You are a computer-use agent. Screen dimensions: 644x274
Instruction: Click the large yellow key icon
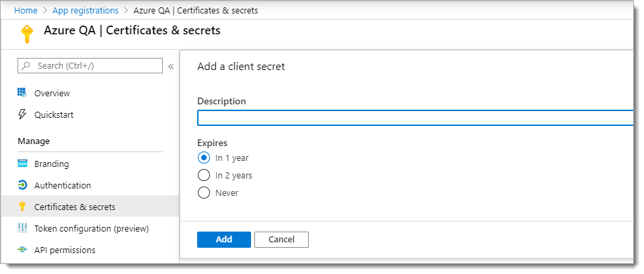(27, 33)
